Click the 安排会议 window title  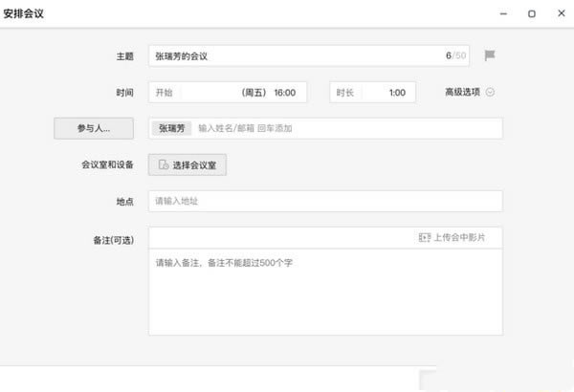(23, 14)
